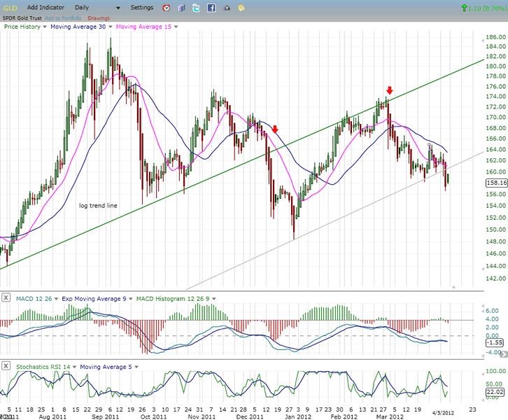Click the Add to Portfolio link
Image resolution: width=508 pixels, height=420 pixels.
coord(64,17)
